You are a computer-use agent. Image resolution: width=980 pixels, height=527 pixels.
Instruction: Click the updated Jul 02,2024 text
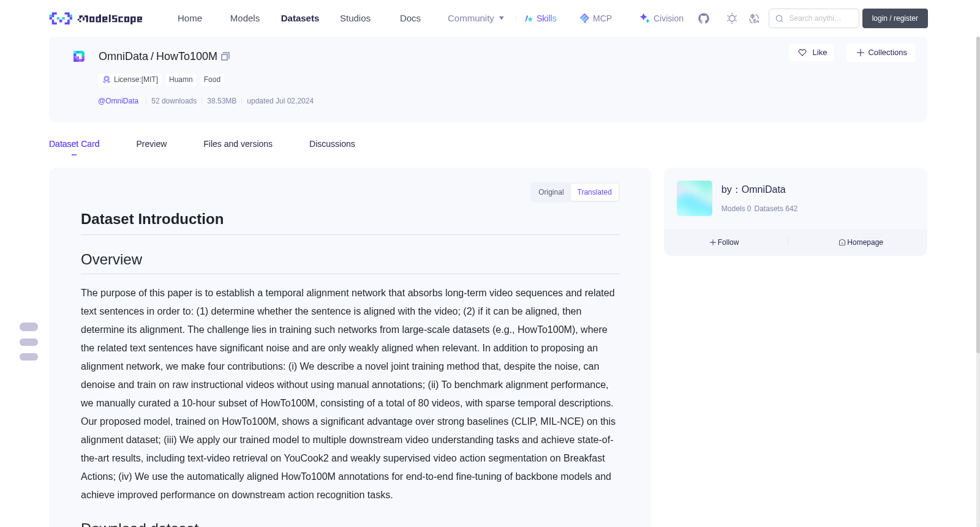(x=280, y=101)
